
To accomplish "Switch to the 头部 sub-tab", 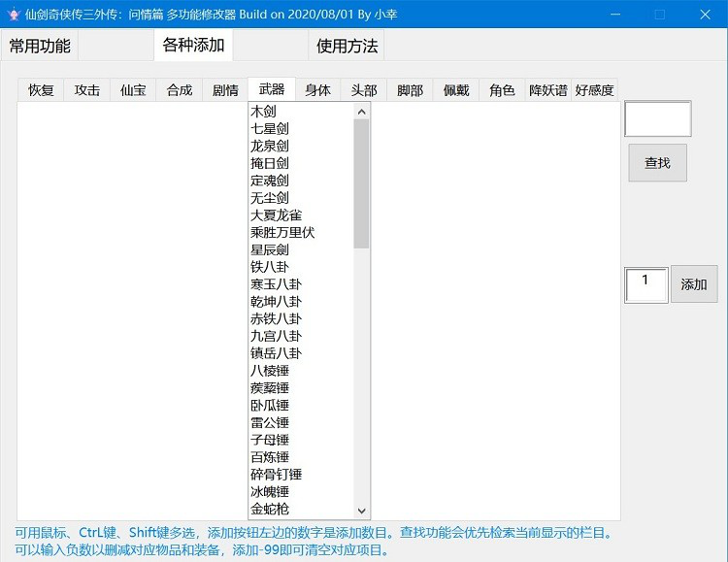I will [364, 90].
